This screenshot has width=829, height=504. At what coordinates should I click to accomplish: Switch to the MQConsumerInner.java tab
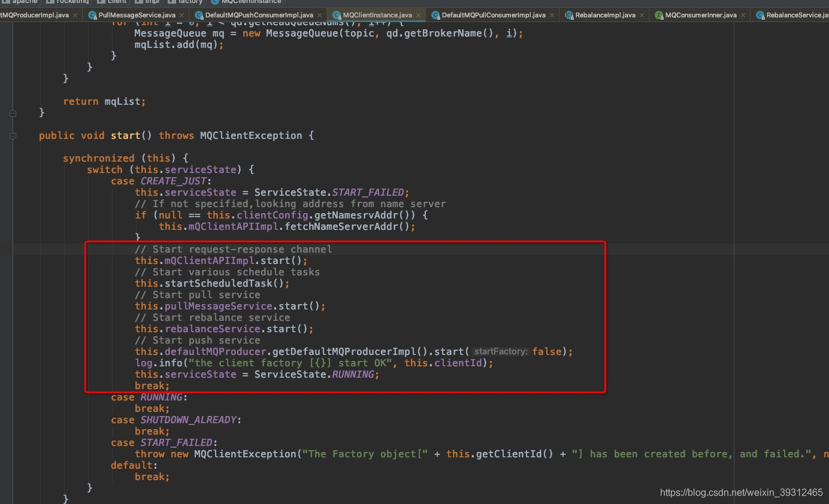[x=701, y=15]
